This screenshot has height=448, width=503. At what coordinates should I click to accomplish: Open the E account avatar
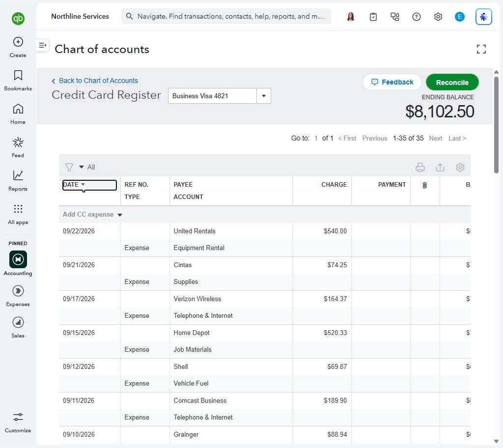460,17
